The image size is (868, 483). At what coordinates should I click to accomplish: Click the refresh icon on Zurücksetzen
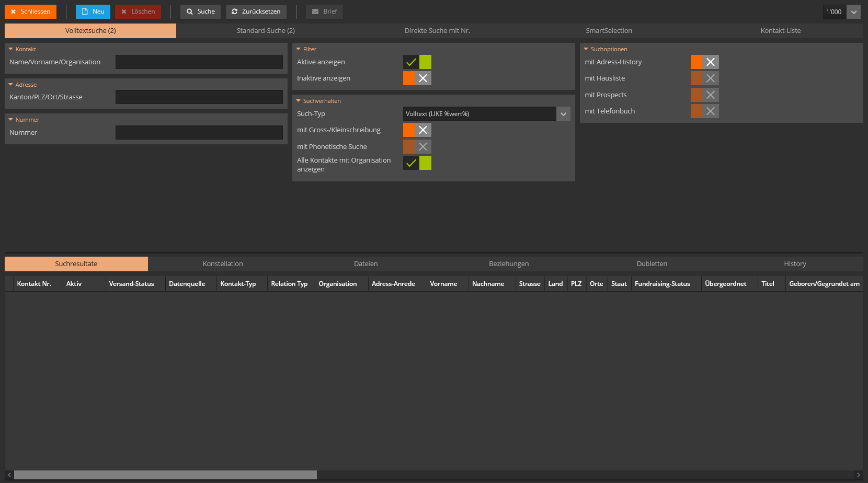tap(235, 11)
